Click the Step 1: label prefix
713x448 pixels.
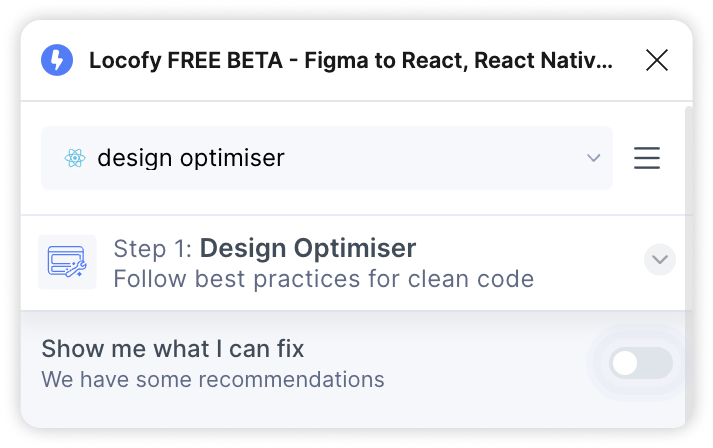153,249
